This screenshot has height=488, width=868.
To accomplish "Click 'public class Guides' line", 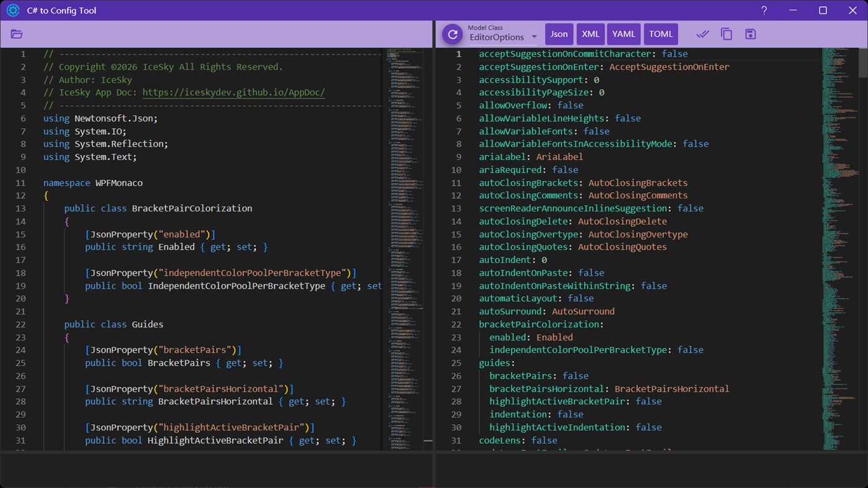I will pos(114,324).
